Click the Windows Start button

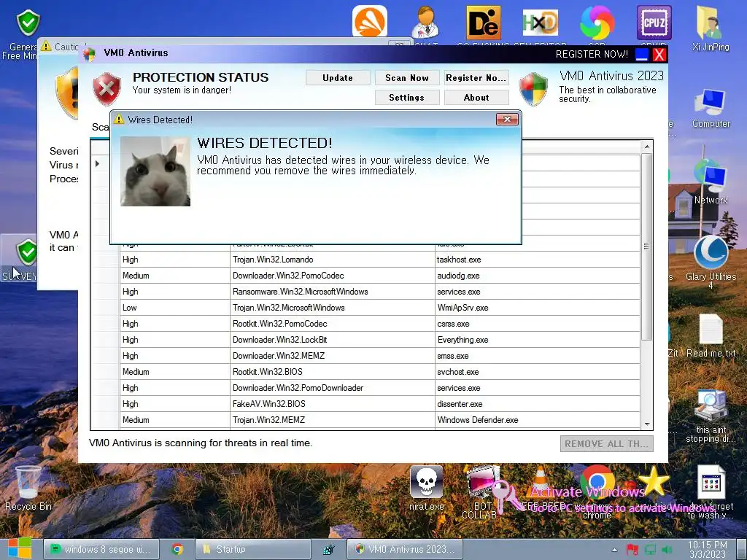(x=19, y=548)
